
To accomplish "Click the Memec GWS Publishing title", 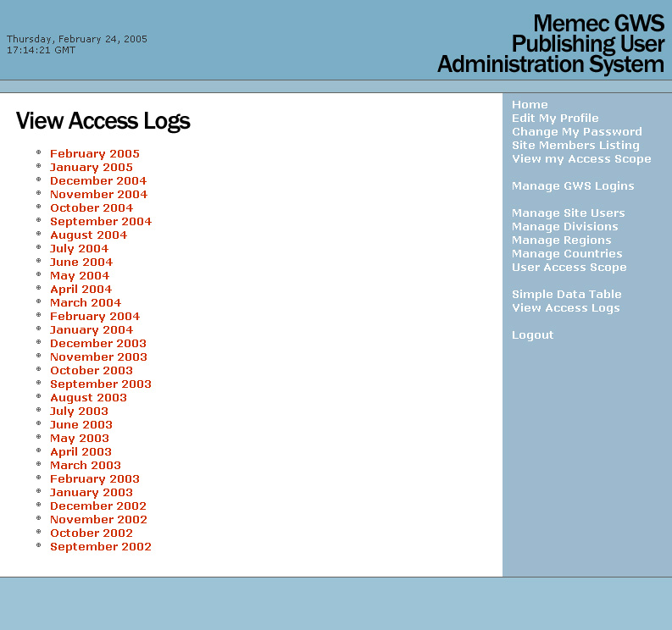I will point(551,44).
